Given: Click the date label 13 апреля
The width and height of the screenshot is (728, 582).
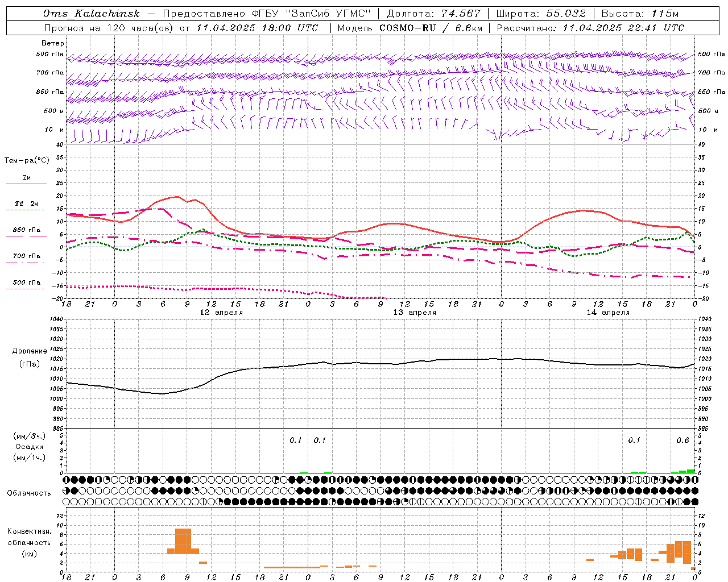Looking at the screenshot, I should pyautogui.click(x=415, y=313).
